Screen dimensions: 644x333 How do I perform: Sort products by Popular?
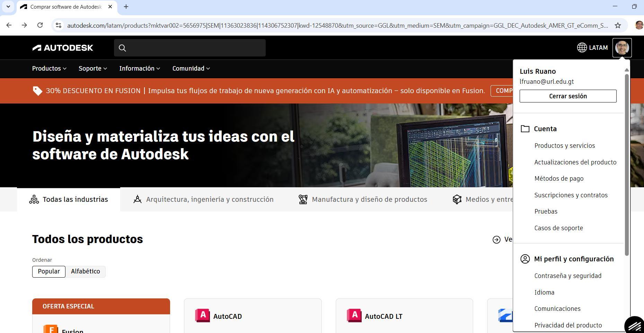(x=49, y=271)
